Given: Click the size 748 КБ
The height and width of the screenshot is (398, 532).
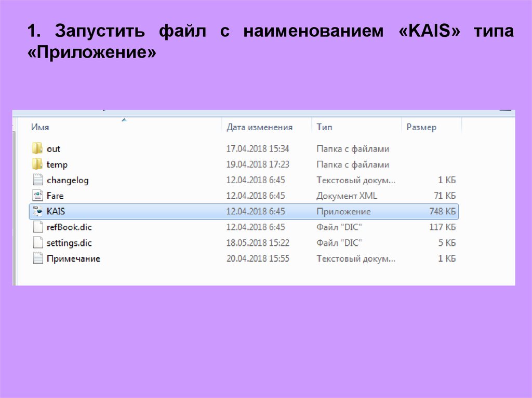Looking at the screenshot, I should click(443, 211).
